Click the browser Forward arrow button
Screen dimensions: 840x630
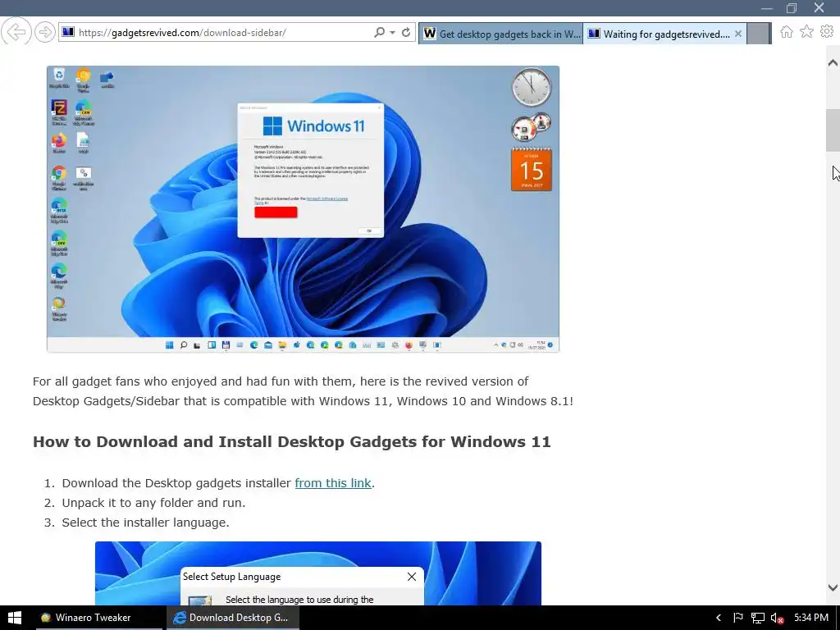[45, 32]
